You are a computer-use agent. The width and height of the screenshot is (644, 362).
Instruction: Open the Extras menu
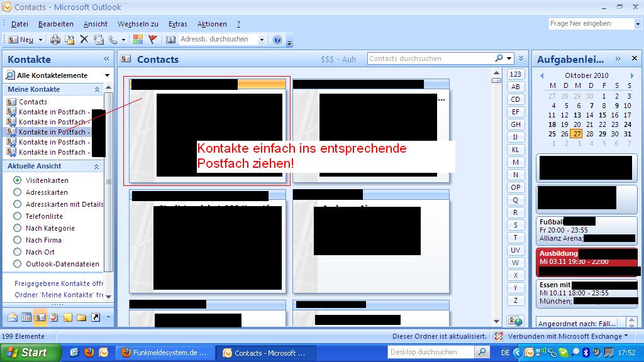pos(178,24)
